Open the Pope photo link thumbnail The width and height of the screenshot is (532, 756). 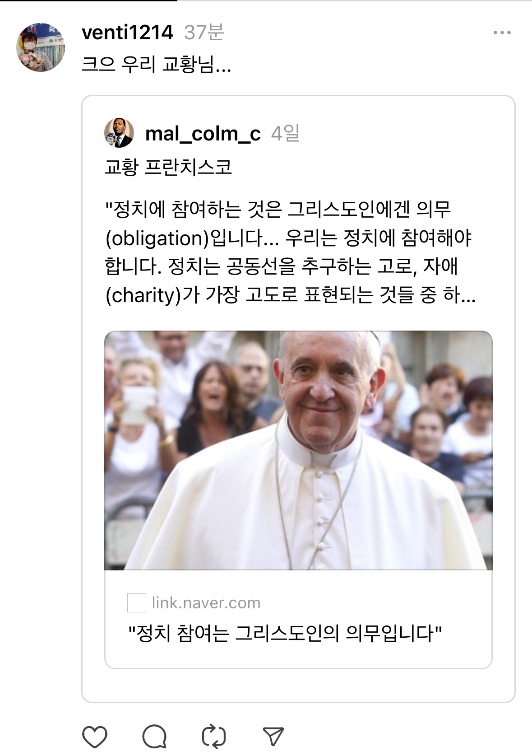298,450
